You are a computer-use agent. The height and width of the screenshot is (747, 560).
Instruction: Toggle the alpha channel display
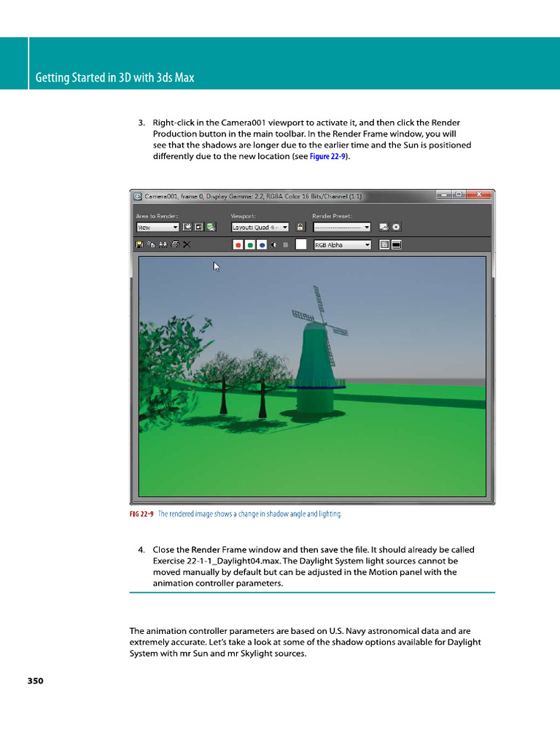(x=273, y=245)
